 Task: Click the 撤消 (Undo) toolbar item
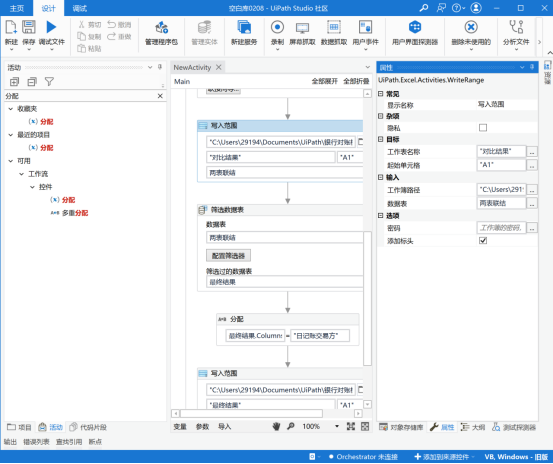pos(119,25)
